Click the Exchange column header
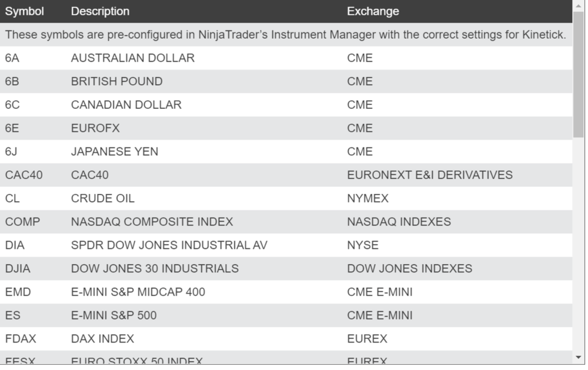 [x=373, y=11]
